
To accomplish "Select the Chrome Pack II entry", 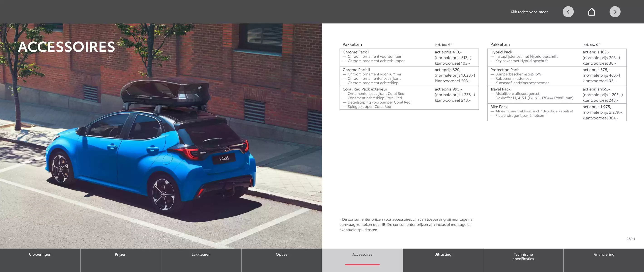I will click(x=409, y=76).
